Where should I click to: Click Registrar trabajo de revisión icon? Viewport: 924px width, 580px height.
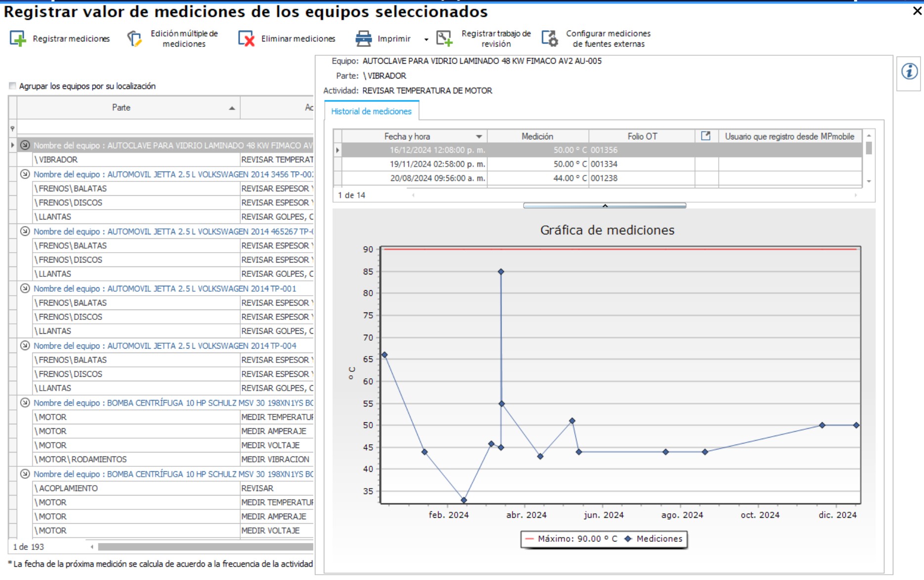coord(444,39)
